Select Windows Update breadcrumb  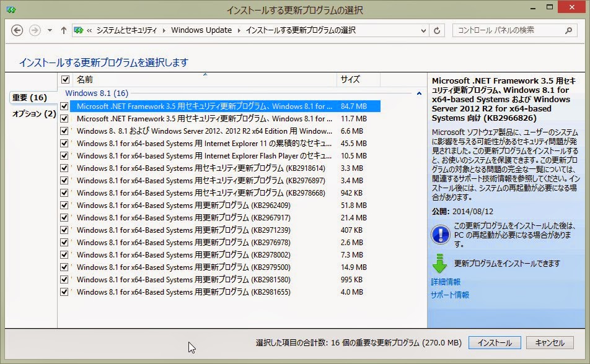pyautogui.click(x=201, y=30)
